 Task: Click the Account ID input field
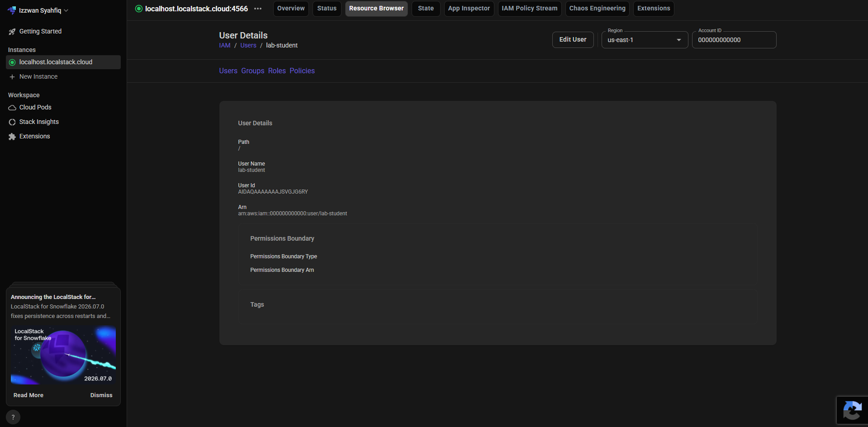734,40
